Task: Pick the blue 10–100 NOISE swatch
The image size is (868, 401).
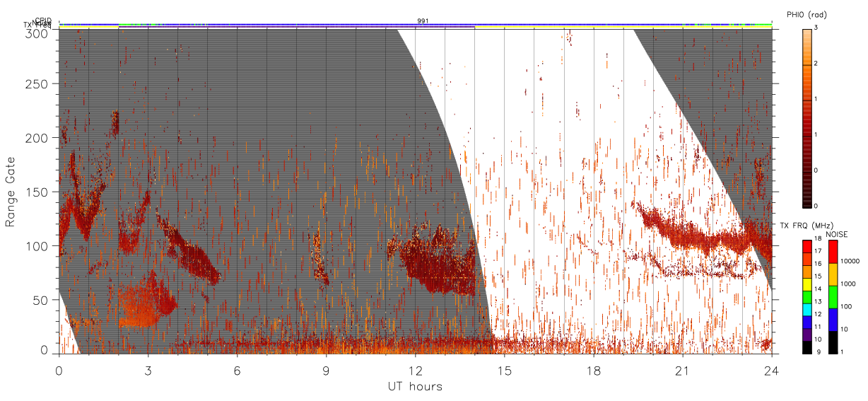Action: click(833, 319)
